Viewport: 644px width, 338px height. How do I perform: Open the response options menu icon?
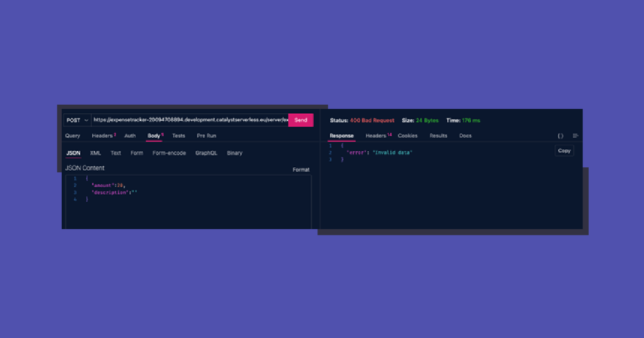[575, 136]
